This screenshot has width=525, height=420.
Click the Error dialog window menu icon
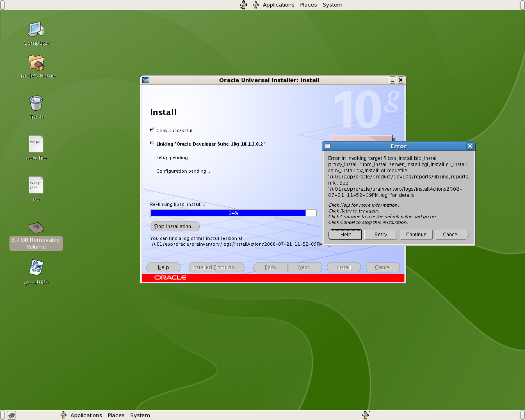tap(328, 146)
